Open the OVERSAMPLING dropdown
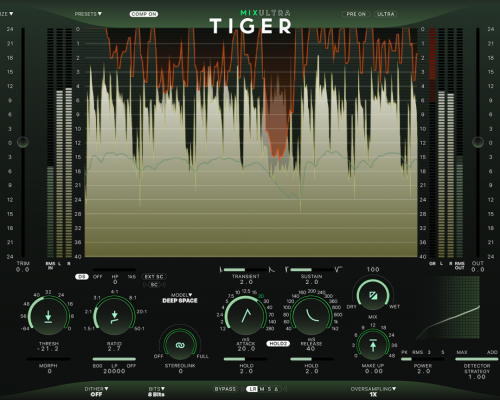The image size is (500, 400). click(x=373, y=389)
